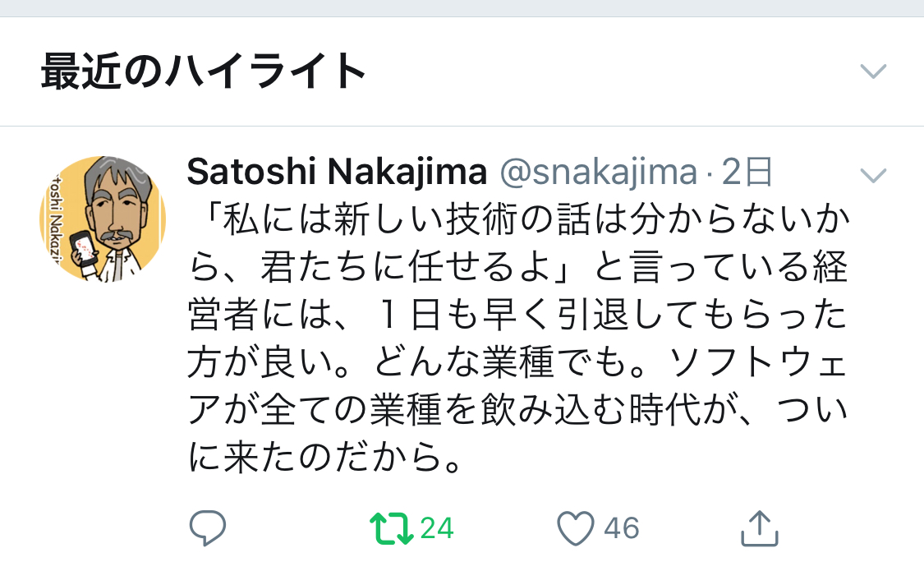The height and width of the screenshot is (571, 924).
Task: Select the 最近のハイライト header title
Action: click(x=203, y=71)
